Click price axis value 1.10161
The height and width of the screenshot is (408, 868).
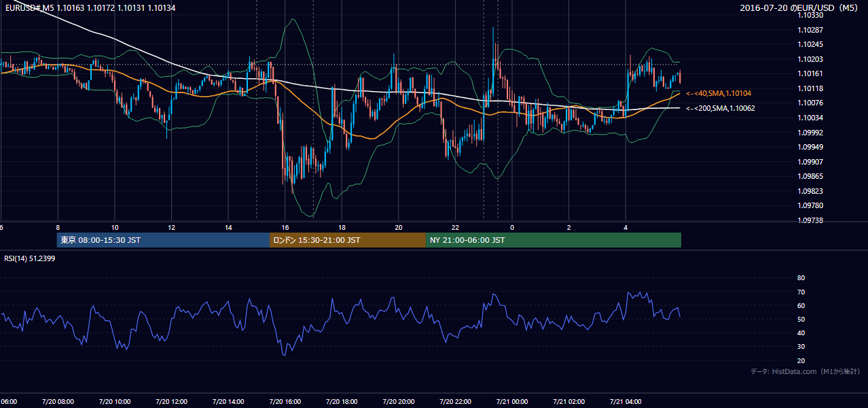811,73
